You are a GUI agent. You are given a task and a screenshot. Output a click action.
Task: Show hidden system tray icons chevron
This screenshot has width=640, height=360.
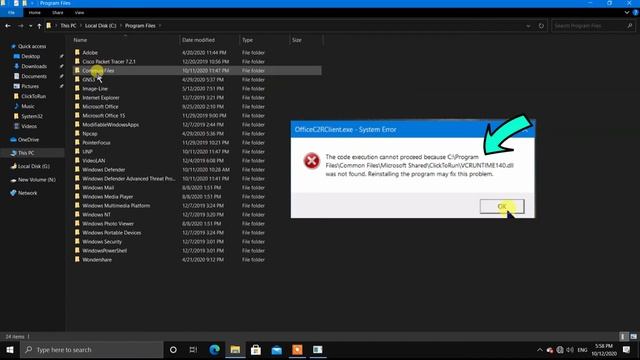click(x=540, y=350)
